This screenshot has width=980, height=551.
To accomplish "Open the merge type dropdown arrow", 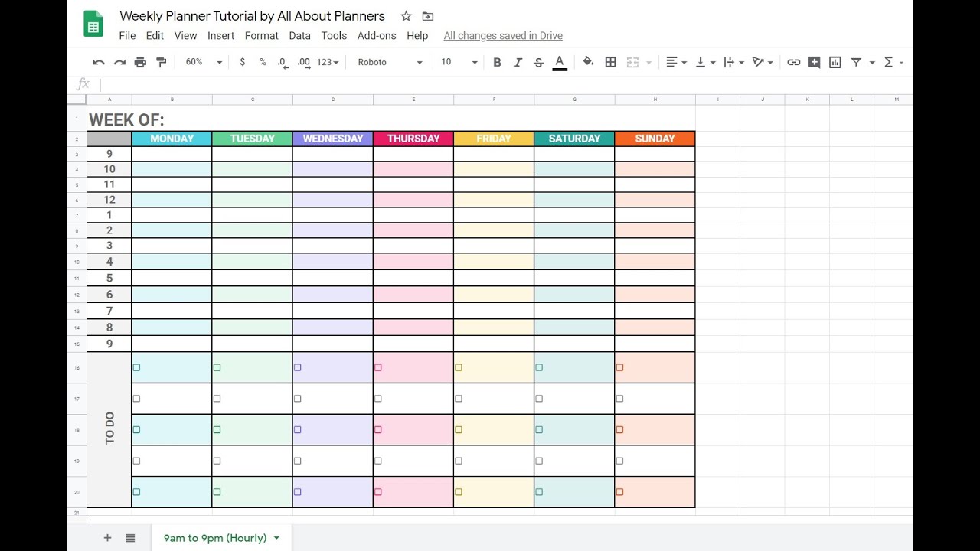I will coord(649,63).
